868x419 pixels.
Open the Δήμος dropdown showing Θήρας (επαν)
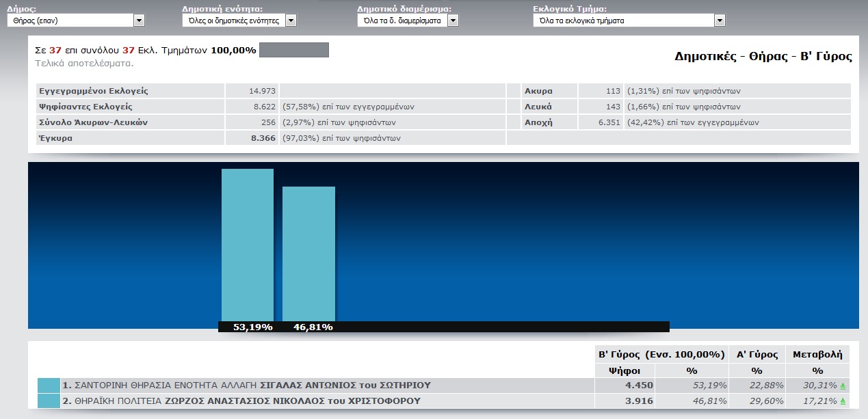pos(140,21)
